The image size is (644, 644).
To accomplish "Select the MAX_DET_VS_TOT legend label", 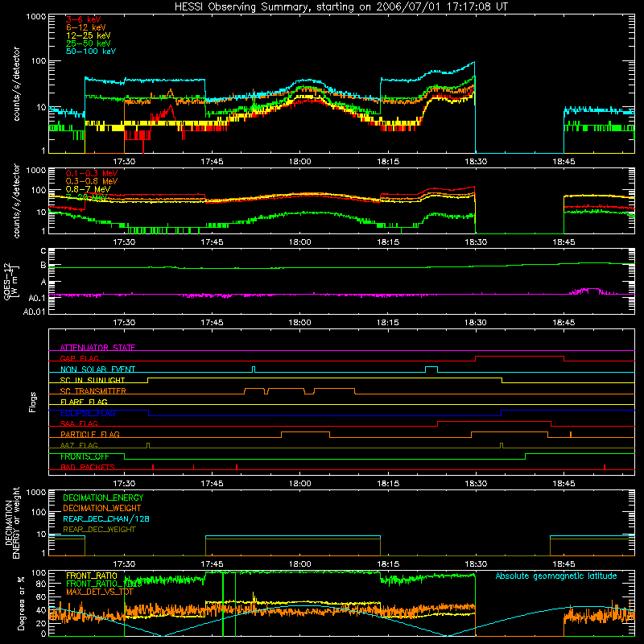I will click(100, 592).
